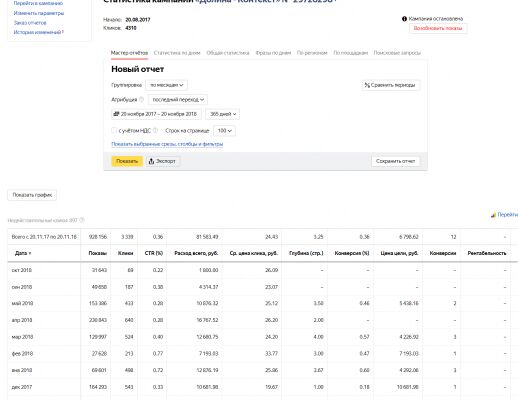
Task: Click the 'Перейти' link above the table
Action: coord(507,215)
